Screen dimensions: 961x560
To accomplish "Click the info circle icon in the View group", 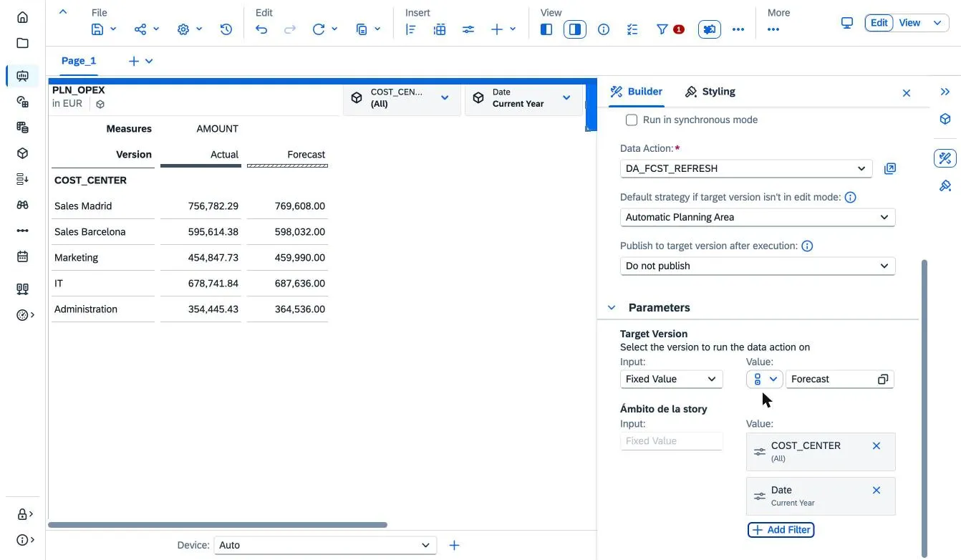I will point(604,29).
